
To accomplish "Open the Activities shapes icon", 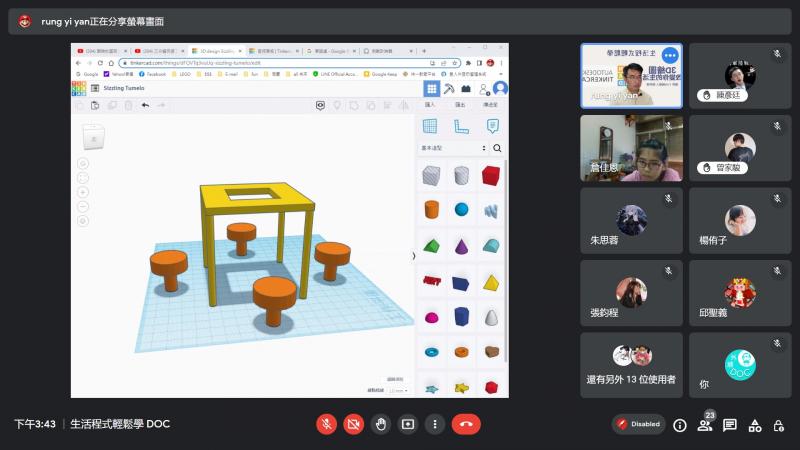I will coord(755,425).
